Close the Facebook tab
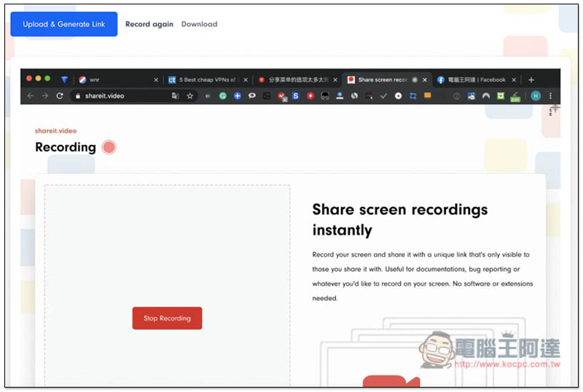Screen dimensions: 583x392 click(x=514, y=80)
